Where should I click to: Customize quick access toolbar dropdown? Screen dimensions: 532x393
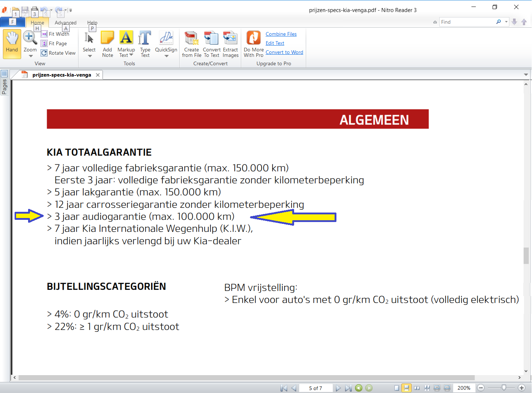[x=70, y=10]
